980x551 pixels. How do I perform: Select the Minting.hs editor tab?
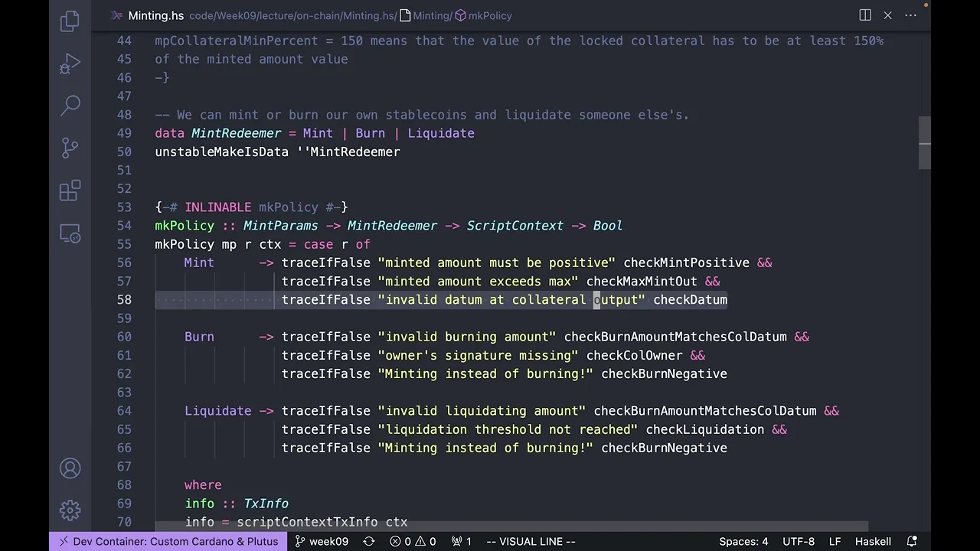pos(155,15)
